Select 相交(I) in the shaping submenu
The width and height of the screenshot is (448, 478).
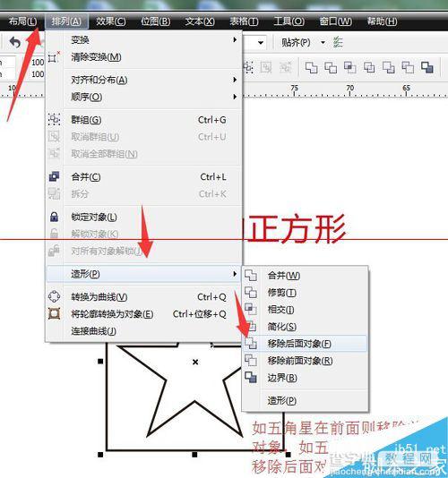(306, 310)
